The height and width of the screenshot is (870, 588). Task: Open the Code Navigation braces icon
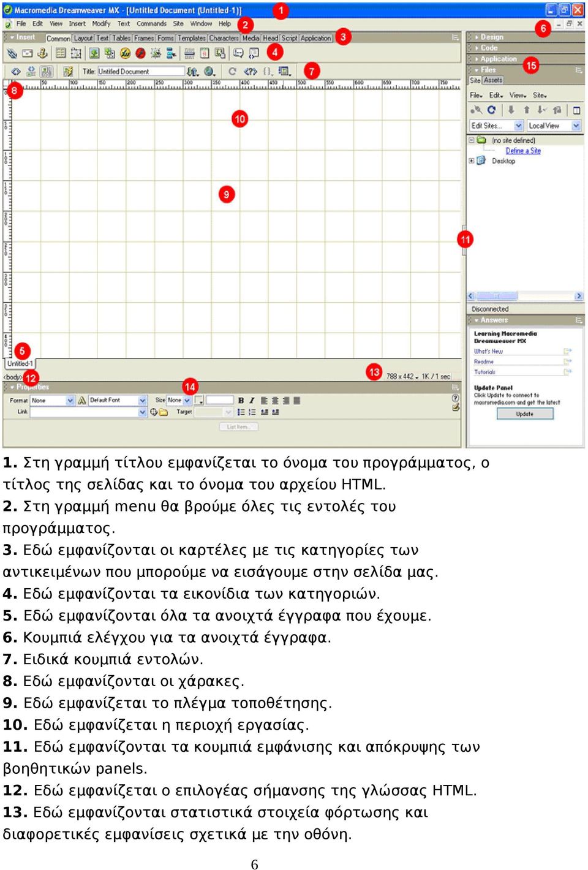(268, 72)
